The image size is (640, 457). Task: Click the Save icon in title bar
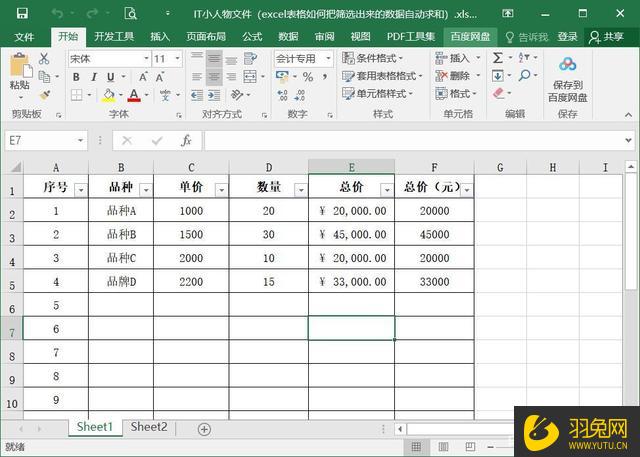pos(22,13)
